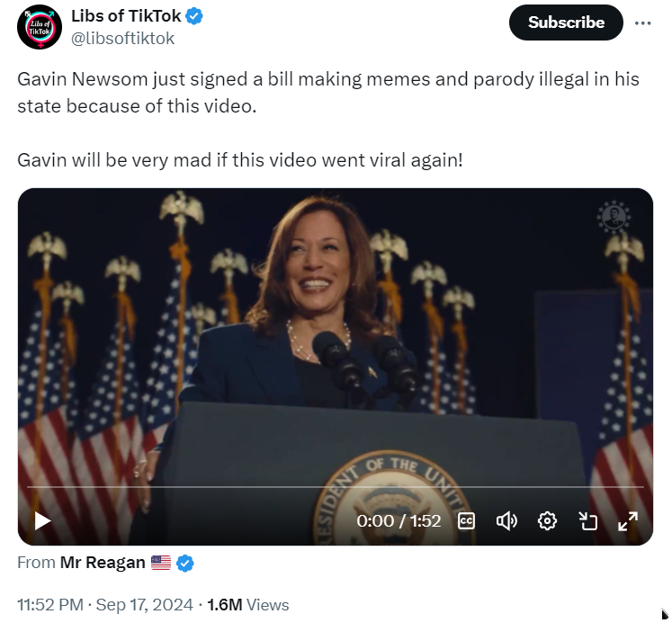Screen dimensions: 672x623
Task: Click the tweet text about Gavin Newsom
Action: click(328, 93)
